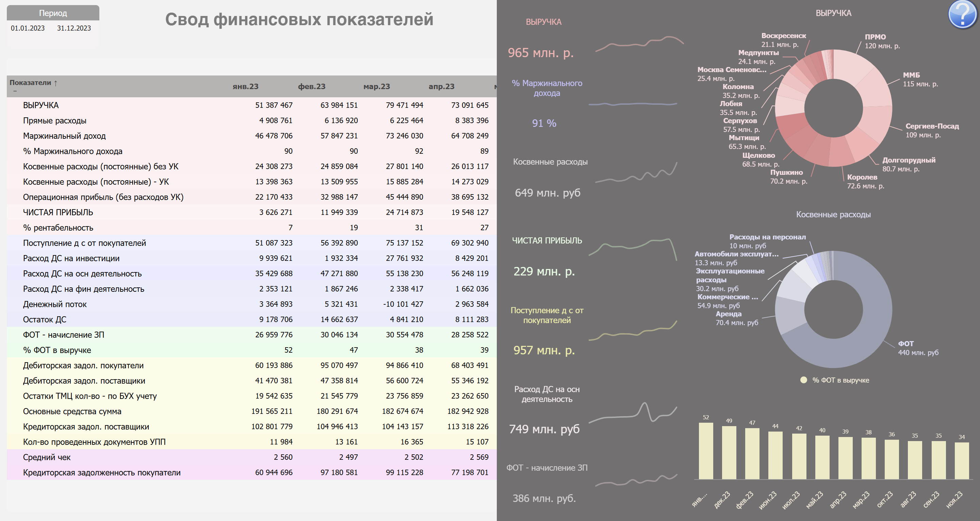
Task: Select the % рентабельность row label
Action: click(58, 228)
